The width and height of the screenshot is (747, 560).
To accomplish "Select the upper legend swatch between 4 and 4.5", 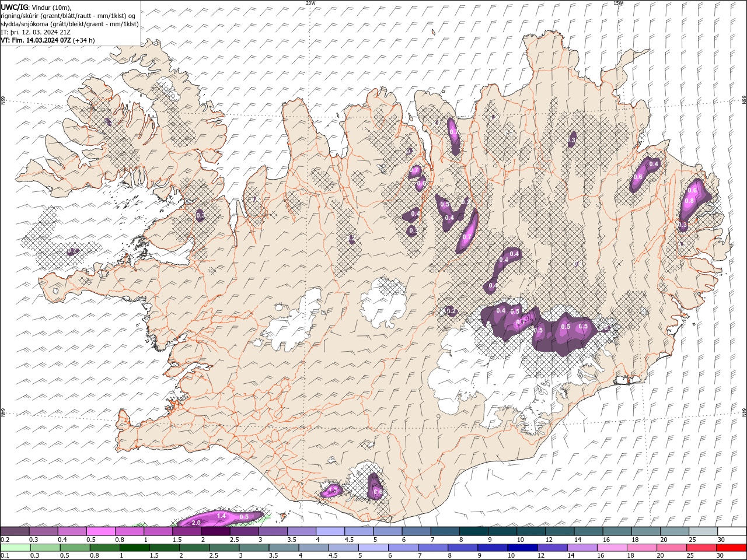I will [x=330, y=531].
